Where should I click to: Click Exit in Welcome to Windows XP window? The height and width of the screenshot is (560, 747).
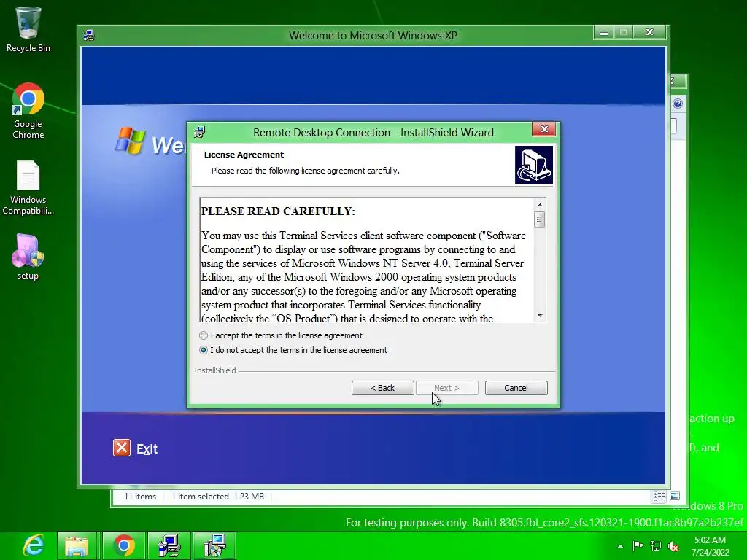(147, 449)
